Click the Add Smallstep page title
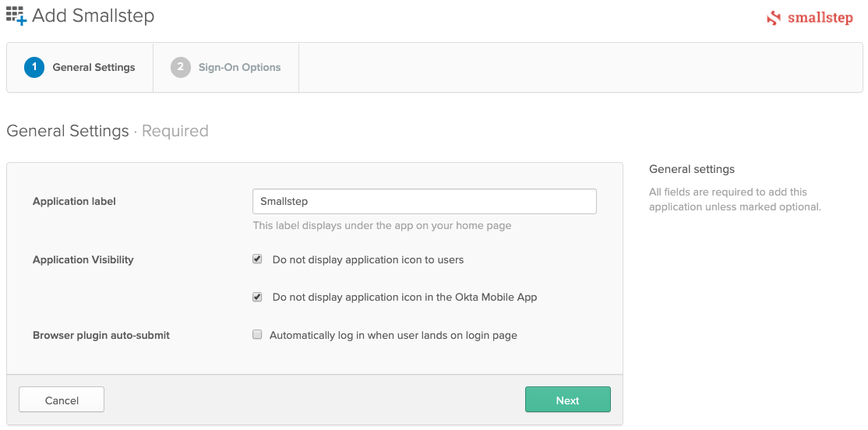 (x=93, y=16)
